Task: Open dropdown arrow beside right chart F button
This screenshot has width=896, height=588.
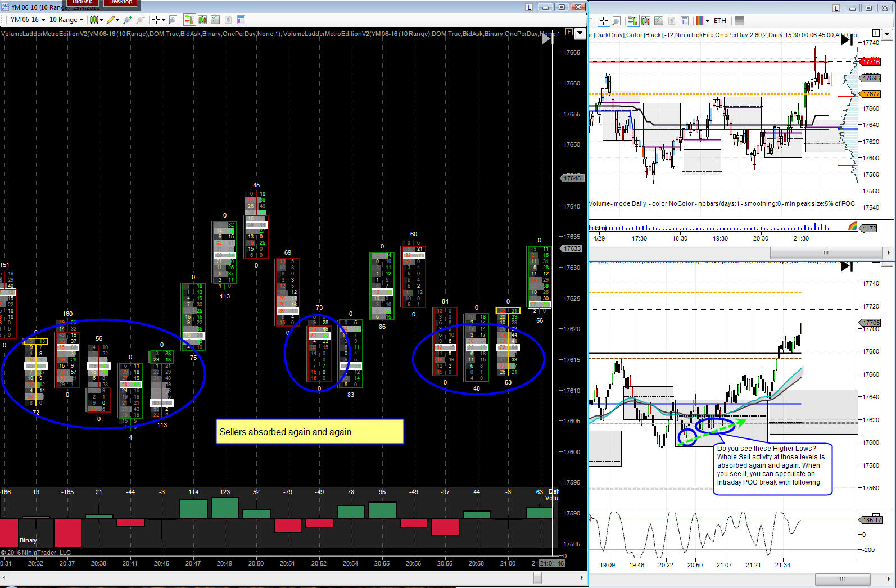Action: [887, 34]
